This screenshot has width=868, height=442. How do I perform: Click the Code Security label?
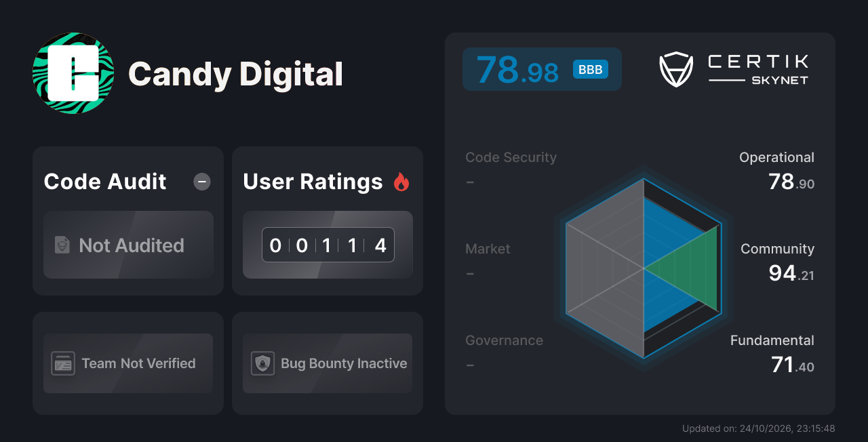click(x=511, y=157)
